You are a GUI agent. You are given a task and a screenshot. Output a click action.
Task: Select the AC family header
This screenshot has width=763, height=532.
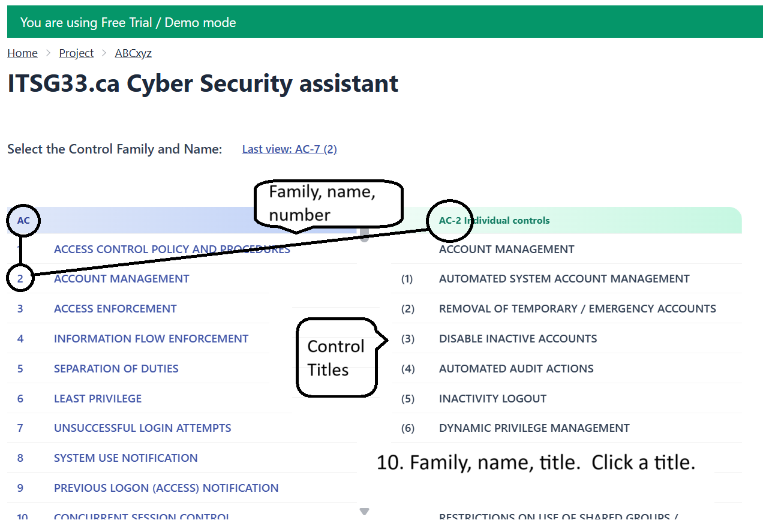[23, 221]
